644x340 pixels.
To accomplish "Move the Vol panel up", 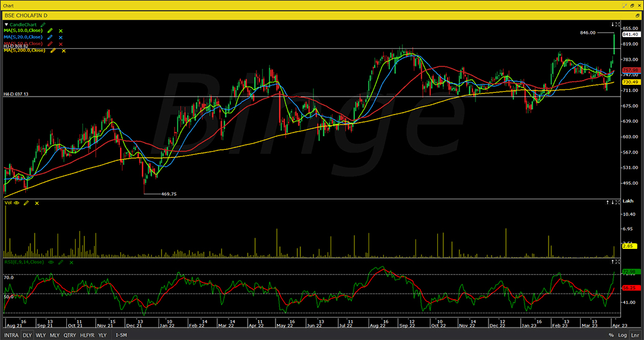I will click(607, 203).
